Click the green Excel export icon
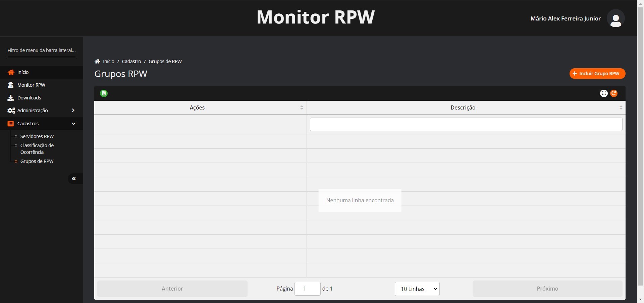The image size is (644, 303). point(104,93)
